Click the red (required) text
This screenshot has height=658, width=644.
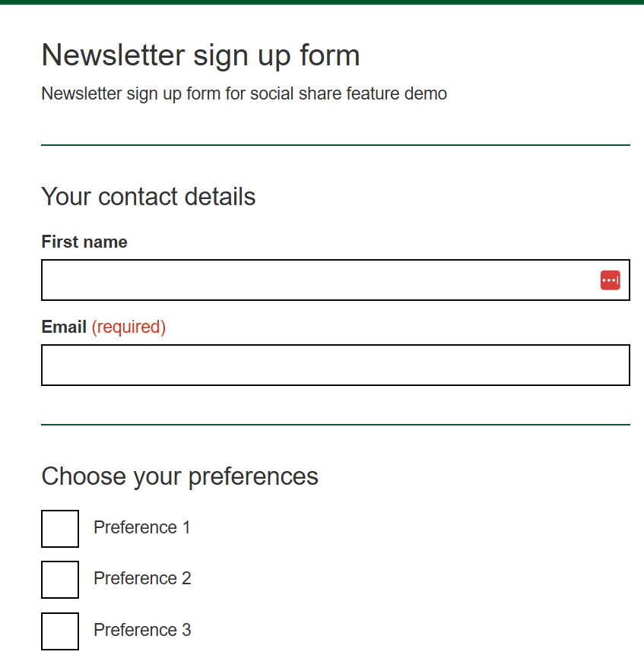point(128,327)
